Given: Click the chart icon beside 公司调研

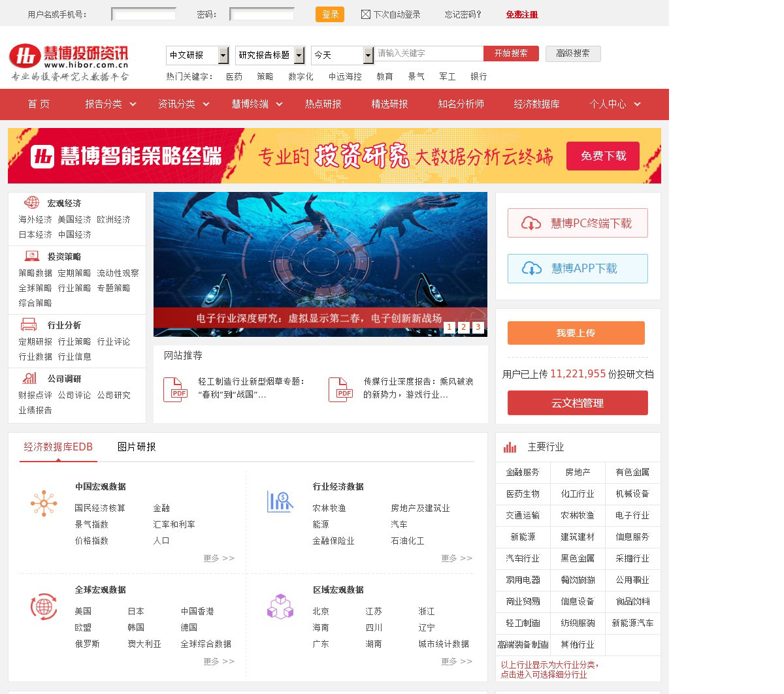Looking at the screenshot, I should pos(29,378).
